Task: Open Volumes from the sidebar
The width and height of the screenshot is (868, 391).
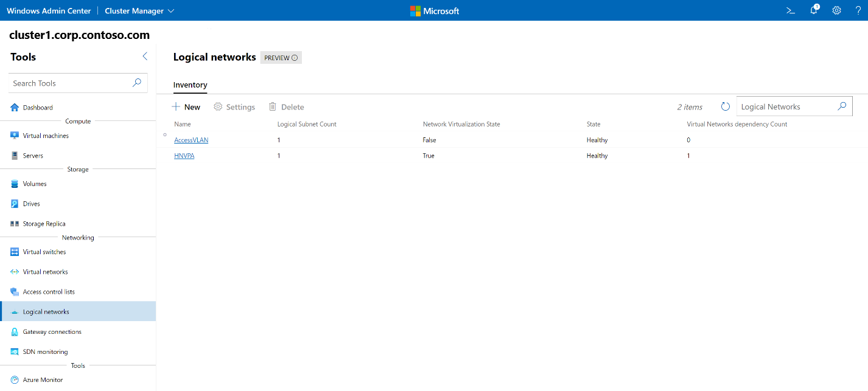Action: tap(35, 184)
